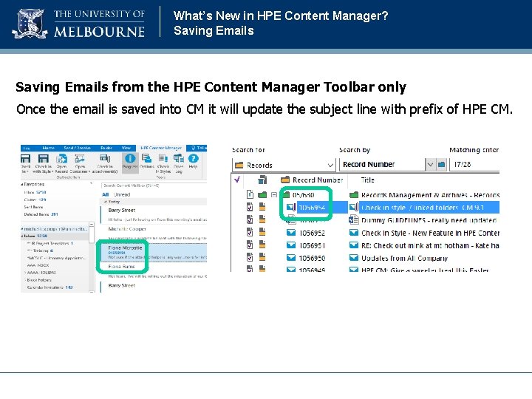Select the HPE Content Manager ribbon tab
Screen dimensions: 532x399
[161, 149]
